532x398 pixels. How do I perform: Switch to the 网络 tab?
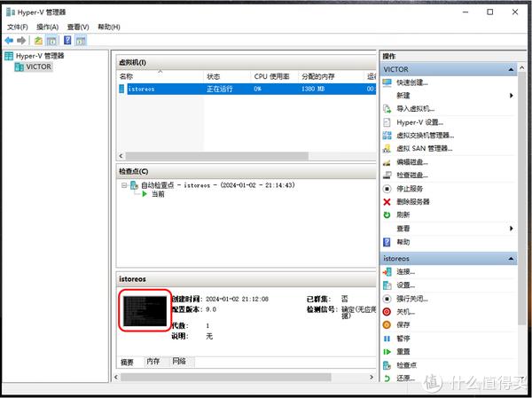179,362
